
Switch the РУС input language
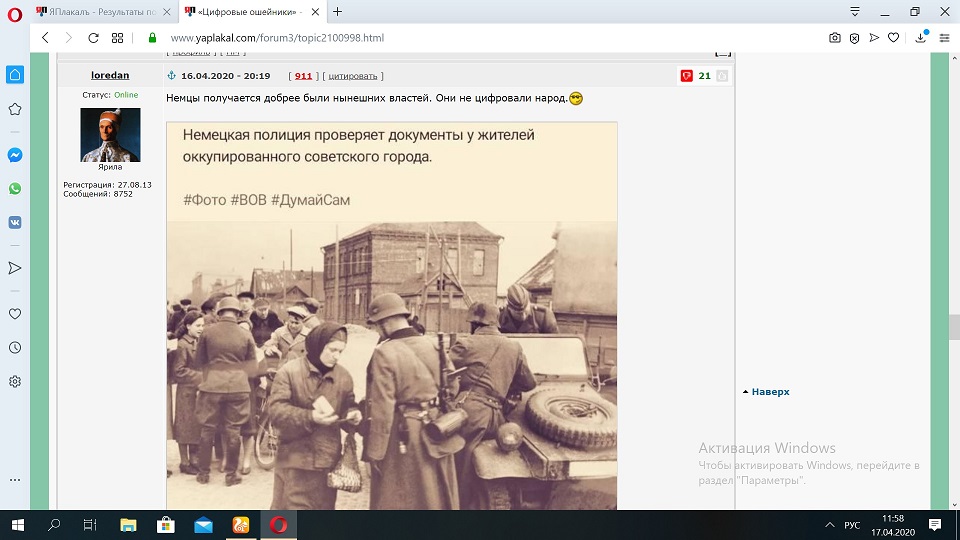coord(852,525)
